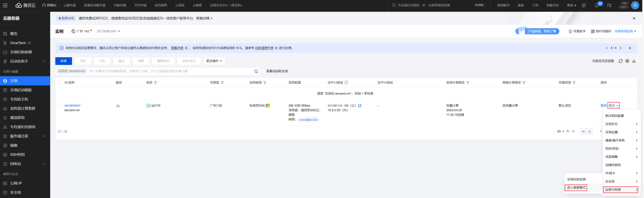Click the search magnifier in the instance filter box
644x198 pixels.
[256, 71]
